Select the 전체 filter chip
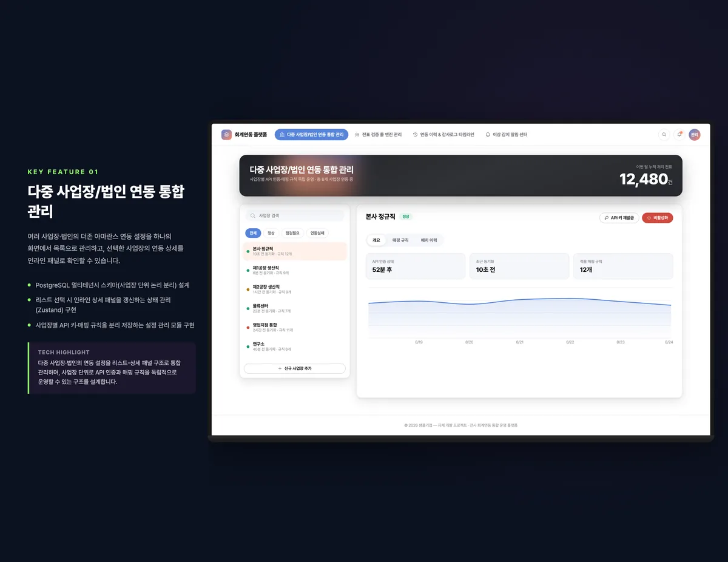 pyautogui.click(x=253, y=233)
